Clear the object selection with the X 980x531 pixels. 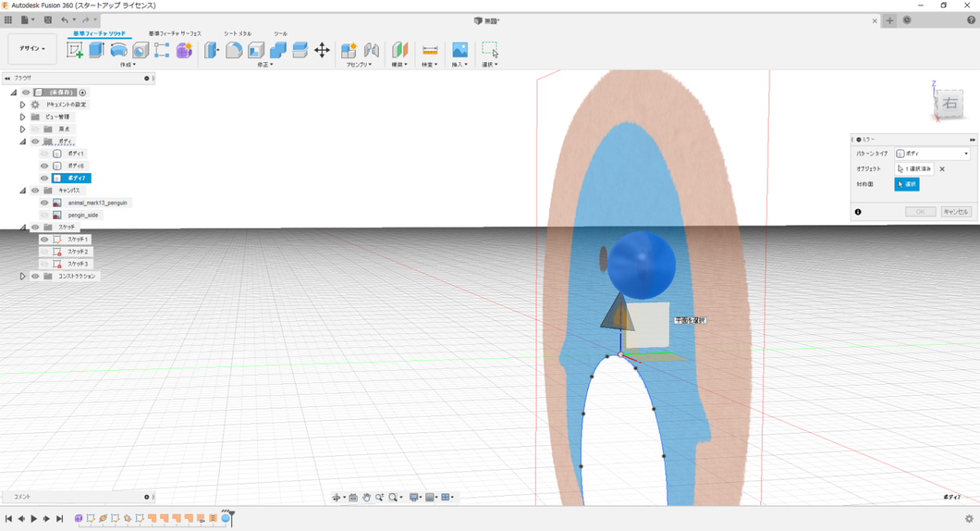coord(942,169)
